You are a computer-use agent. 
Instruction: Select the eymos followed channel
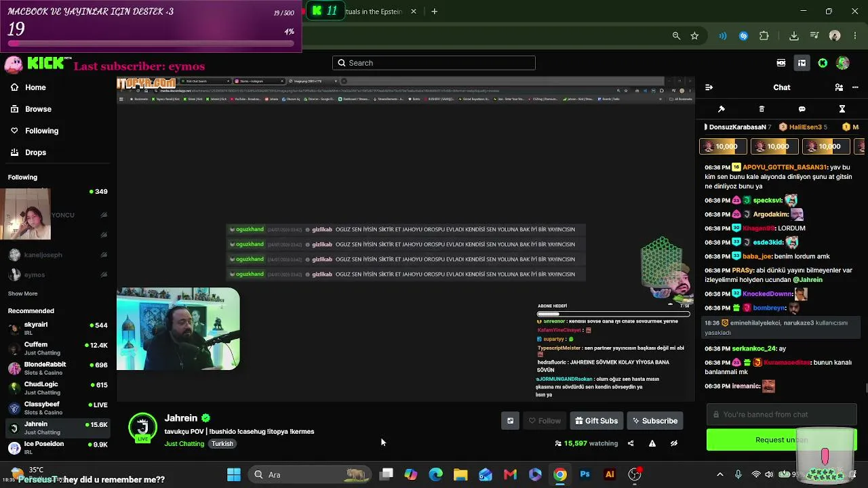pos(57,274)
